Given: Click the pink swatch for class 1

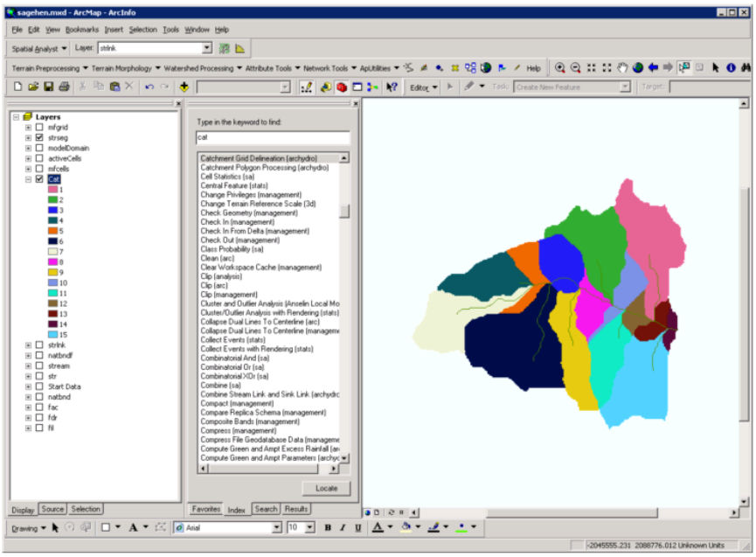Looking at the screenshot, I should tap(52, 190).
